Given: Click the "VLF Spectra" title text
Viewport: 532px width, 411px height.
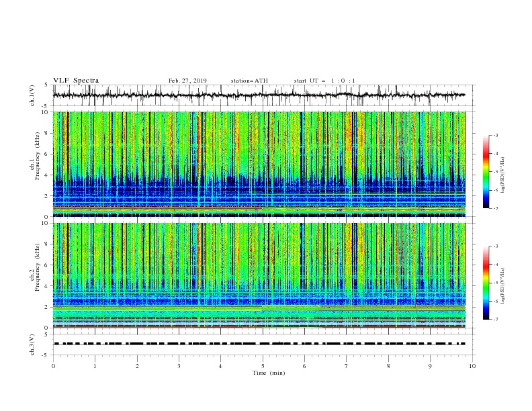Looking at the screenshot, I should click(76, 81).
